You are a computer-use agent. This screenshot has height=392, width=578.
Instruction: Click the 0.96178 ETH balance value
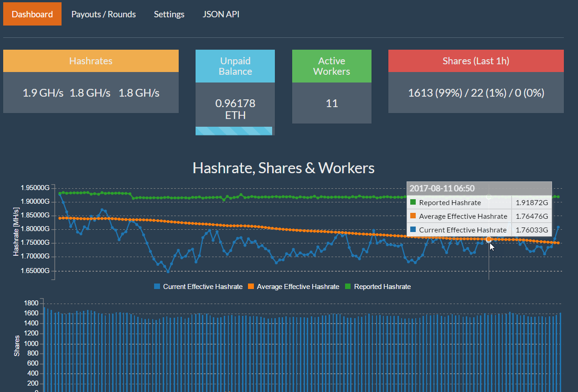tap(235, 109)
